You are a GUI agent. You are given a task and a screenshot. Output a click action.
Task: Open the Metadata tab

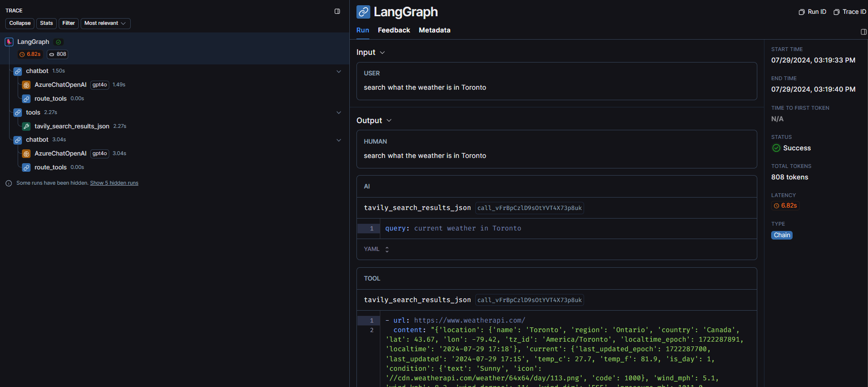pyautogui.click(x=434, y=30)
